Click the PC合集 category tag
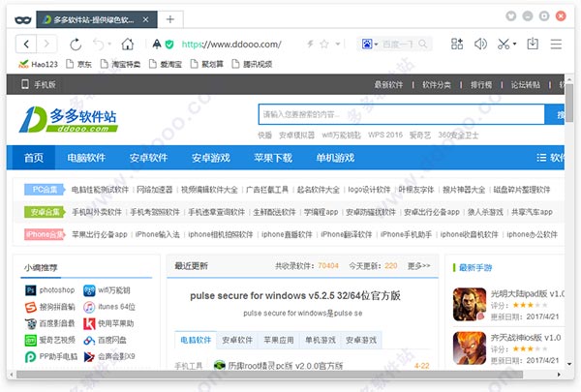This screenshot has height=392, width=581. tap(45, 190)
